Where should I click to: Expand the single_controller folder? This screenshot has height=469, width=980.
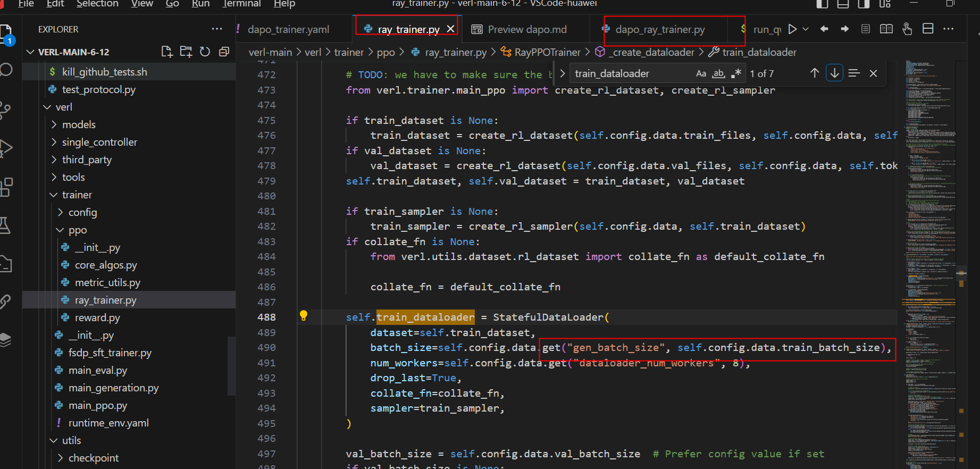54,142
